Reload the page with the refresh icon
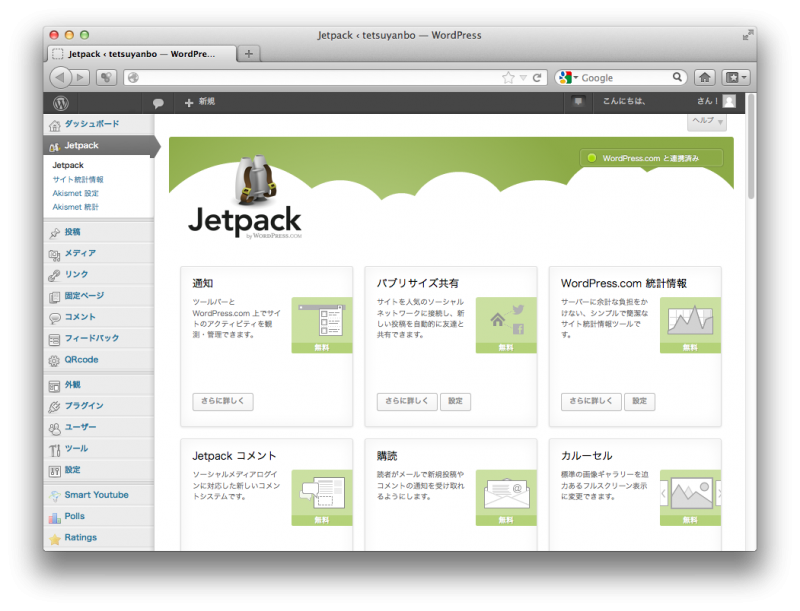The width and height of the screenshot is (800, 611). point(537,78)
